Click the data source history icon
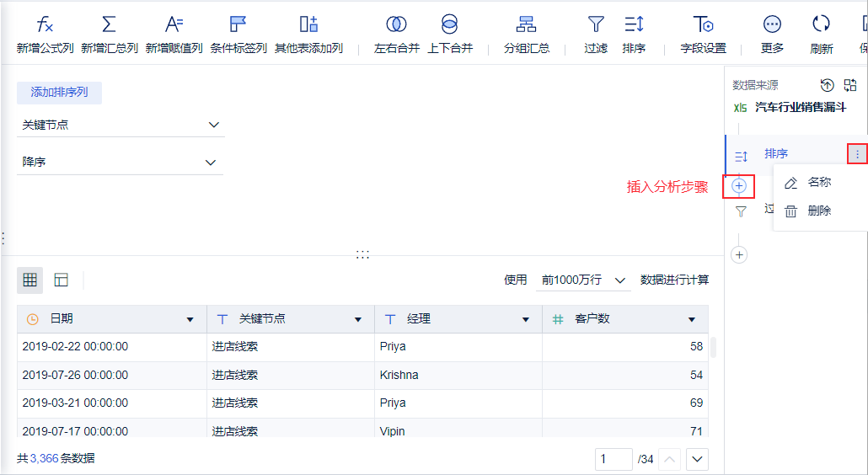The image size is (868, 475). (827, 84)
